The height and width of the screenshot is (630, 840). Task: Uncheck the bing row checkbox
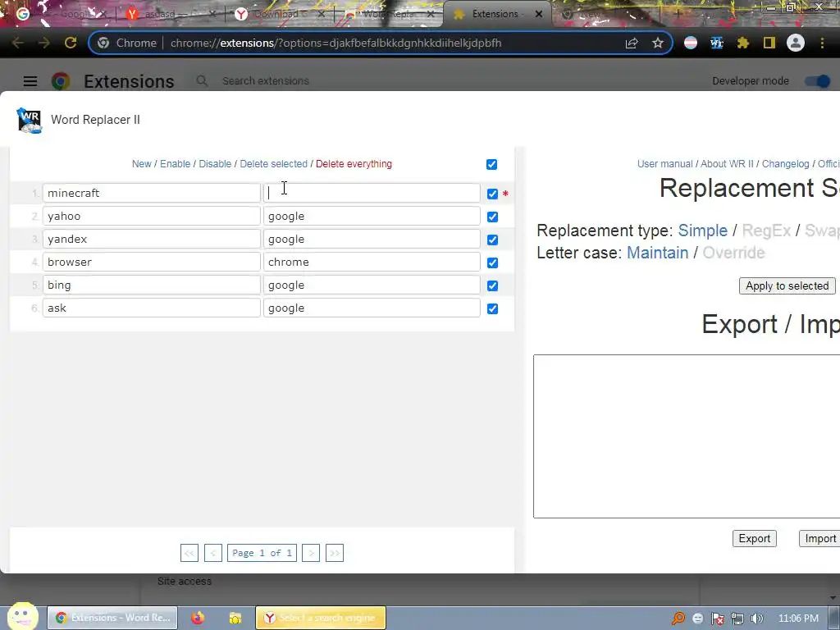(492, 286)
